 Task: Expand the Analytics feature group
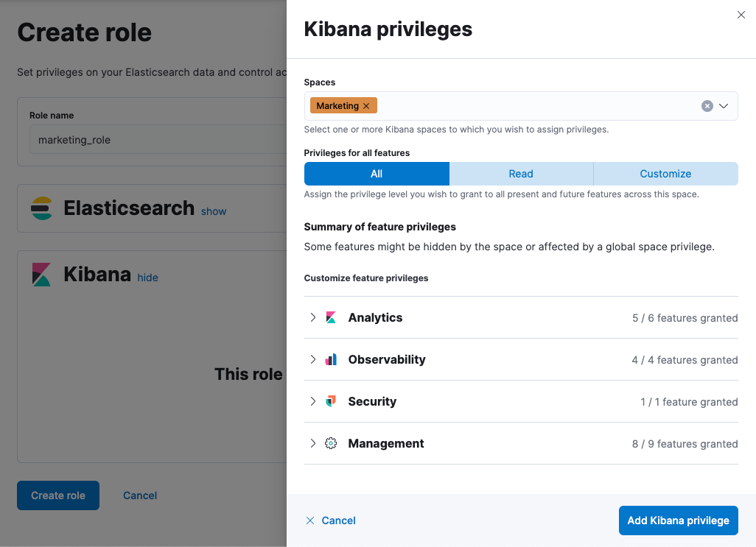coord(312,317)
